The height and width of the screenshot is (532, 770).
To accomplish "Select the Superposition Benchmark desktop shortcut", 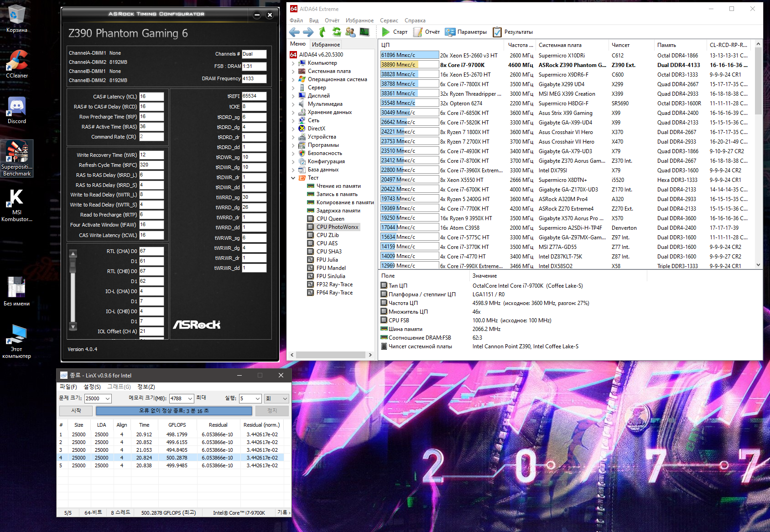I will pos(17,158).
